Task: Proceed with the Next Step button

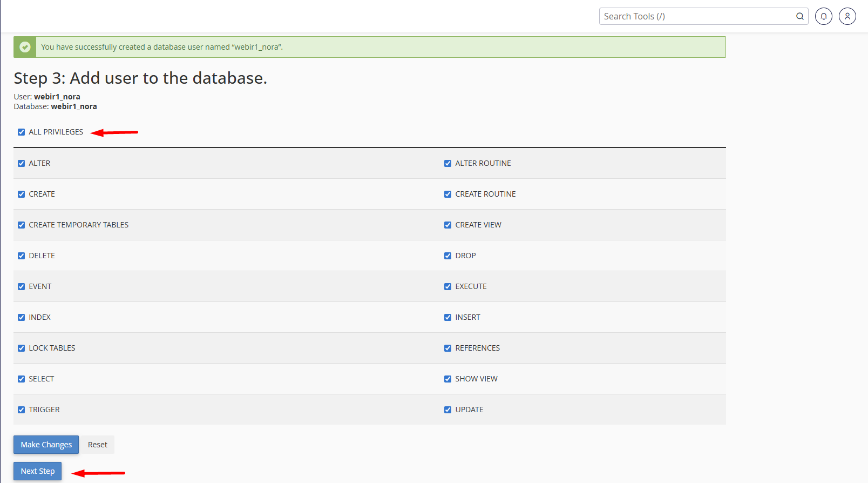Action: click(38, 471)
